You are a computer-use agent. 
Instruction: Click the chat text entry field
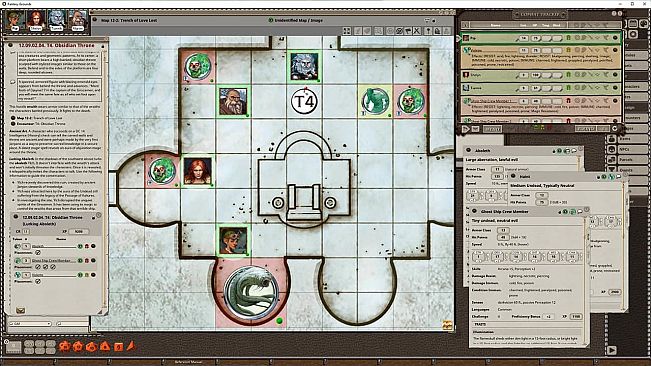73,324
